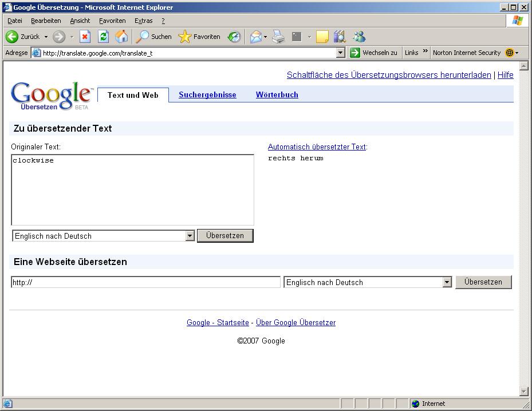Click the Internet zone globe in status bar
The height and width of the screenshot is (411, 532).
coord(415,404)
